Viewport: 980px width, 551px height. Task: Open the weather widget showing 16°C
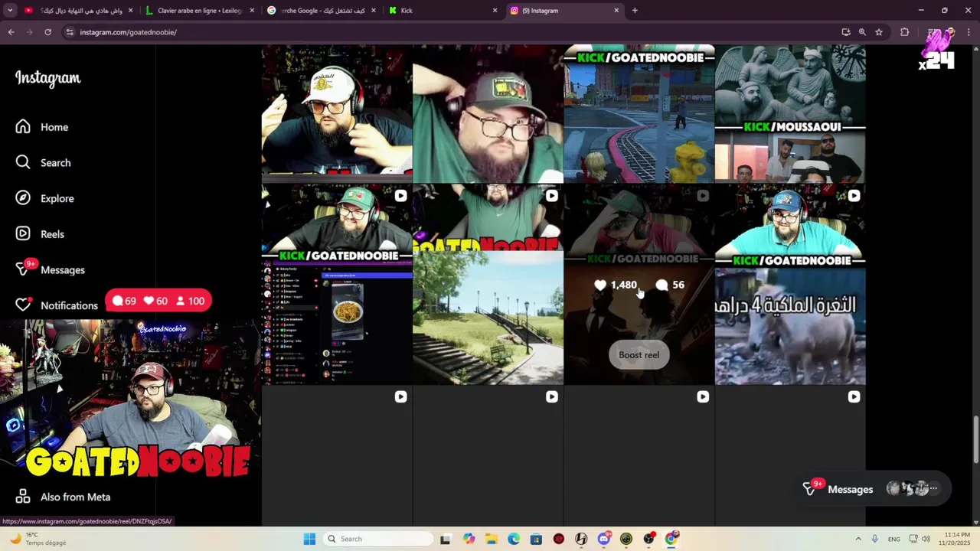click(38, 539)
